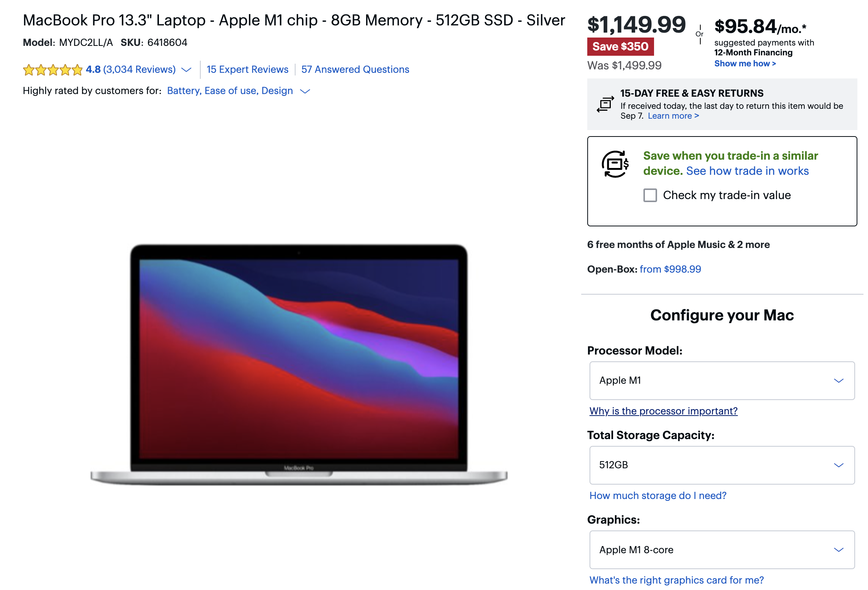Click 'See how trade in works' link
868x590 pixels.
pyautogui.click(x=747, y=171)
